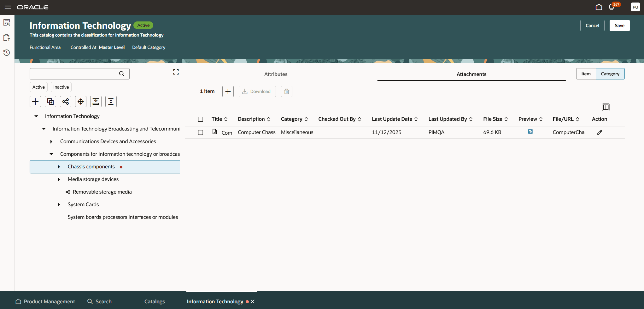This screenshot has width=644, height=309.
Task: Select the Removable storage media tree item
Action: 102,192
